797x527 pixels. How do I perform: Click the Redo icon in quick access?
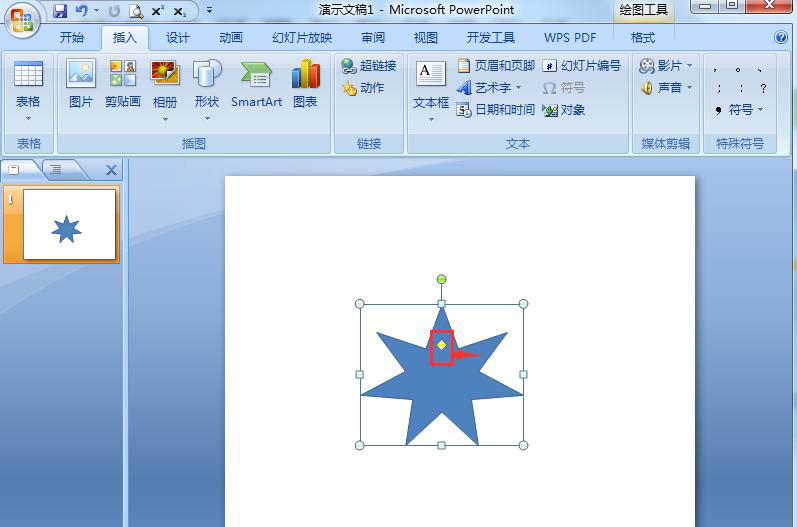coord(114,11)
